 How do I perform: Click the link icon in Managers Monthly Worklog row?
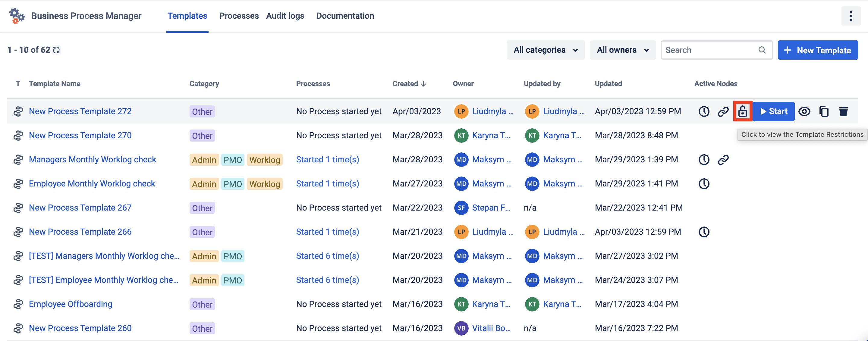coord(723,160)
